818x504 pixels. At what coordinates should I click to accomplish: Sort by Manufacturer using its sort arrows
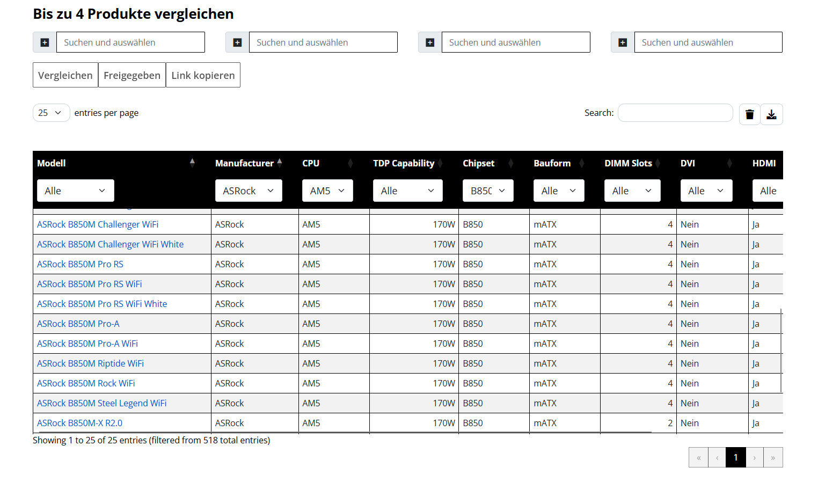point(280,163)
